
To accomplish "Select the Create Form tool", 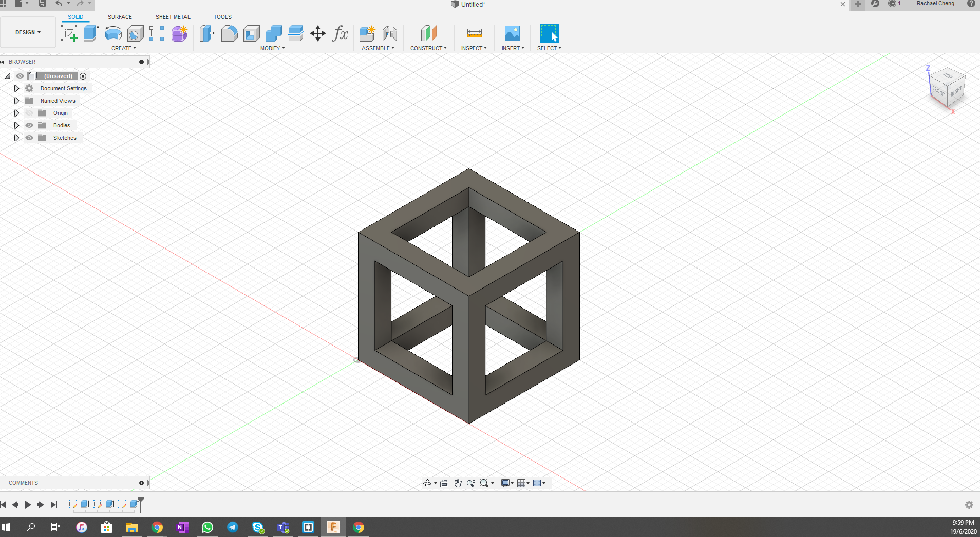I will point(179,33).
